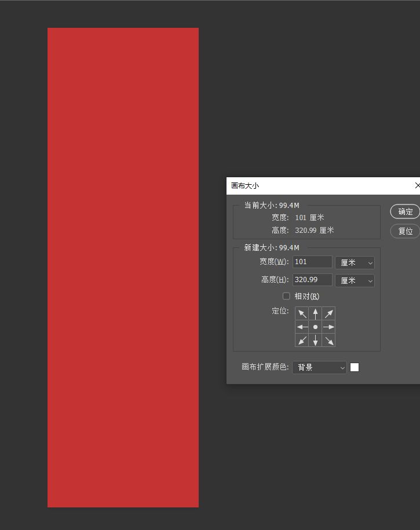
Task: Open the 画布扩展颜色 背景 dropdown
Action: [x=320, y=367]
